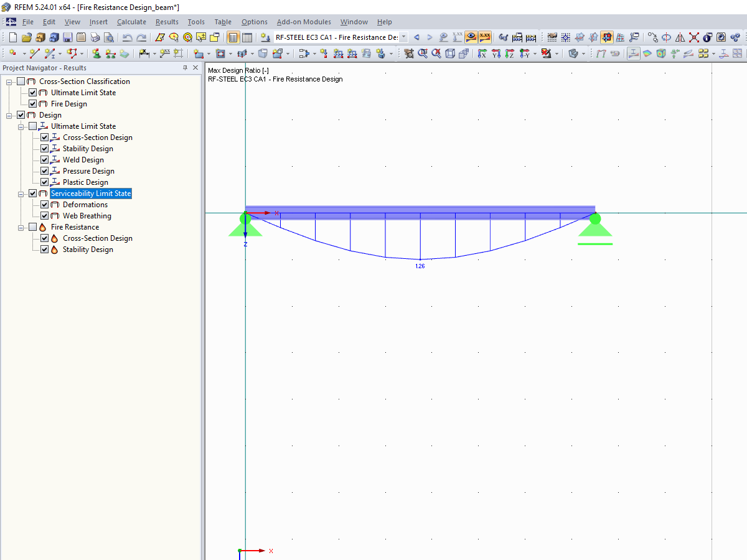The height and width of the screenshot is (560, 747).
Task: Open an existing project file
Action: pyautogui.click(x=26, y=37)
